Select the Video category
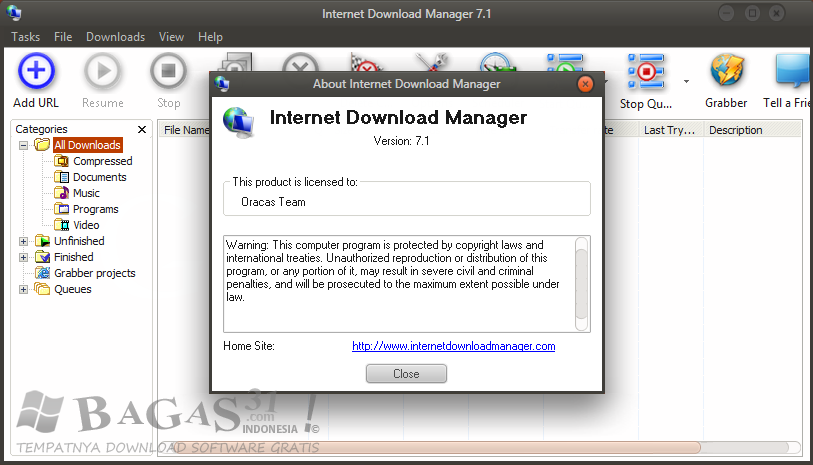 tap(86, 226)
